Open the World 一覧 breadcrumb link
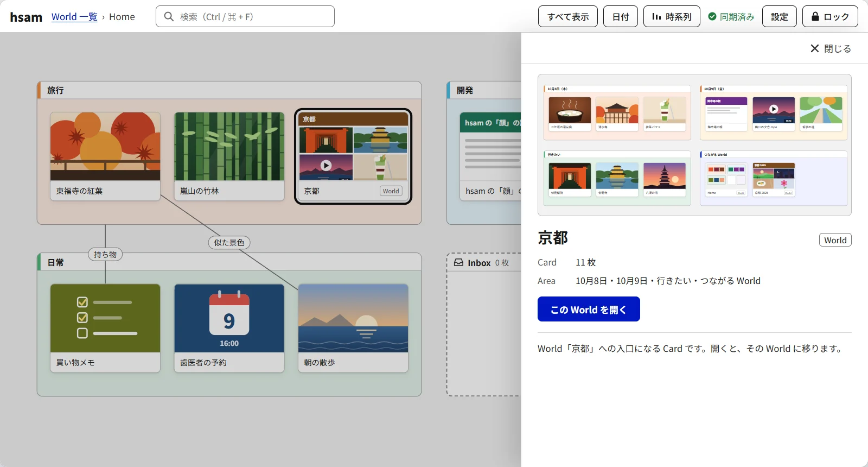Viewport: 868px width, 467px height. (74, 17)
